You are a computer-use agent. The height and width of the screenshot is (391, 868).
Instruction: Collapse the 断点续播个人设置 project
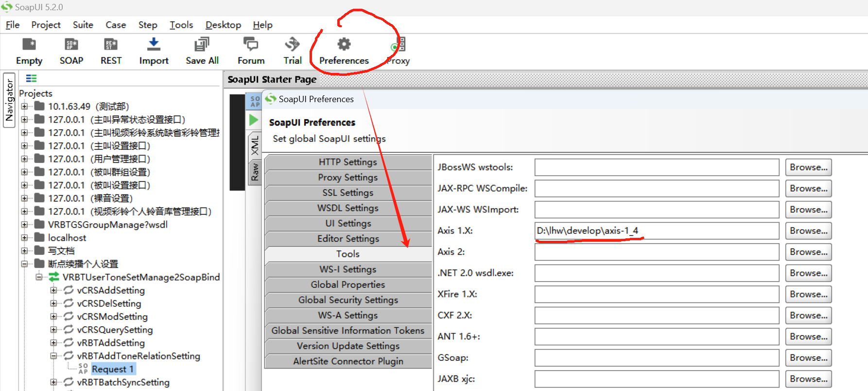click(x=24, y=264)
